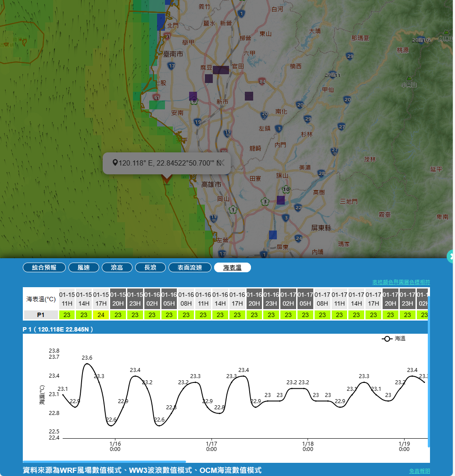This screenshot has width=455, height=476.
Task: Click the purple square near 麻豆
Action: point(221,70)
